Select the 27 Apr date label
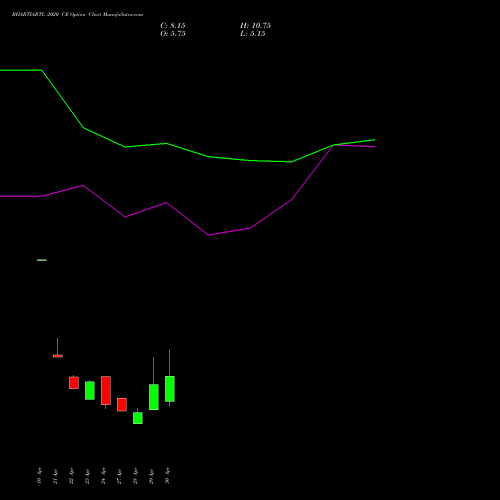 [119, 476]
